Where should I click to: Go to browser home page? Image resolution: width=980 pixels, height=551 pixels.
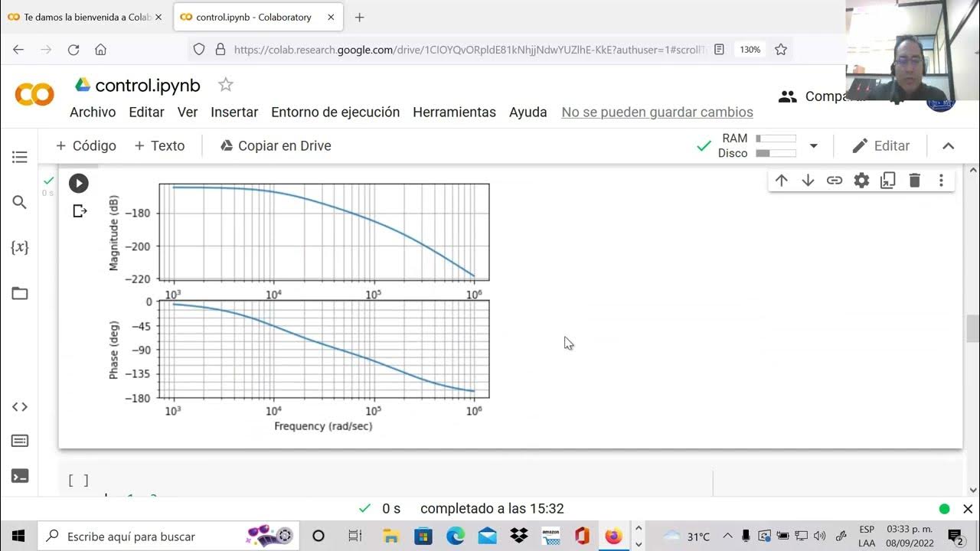tap(100, 49)
